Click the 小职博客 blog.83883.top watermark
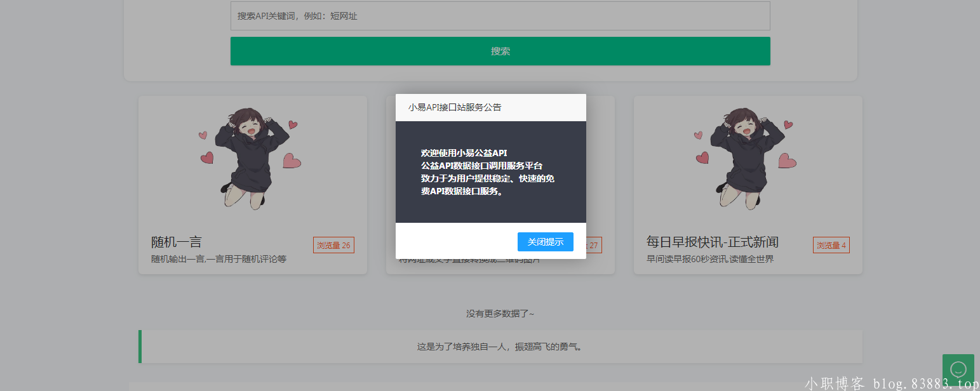Screen dimensions: 980x391 tap(891, 383)
